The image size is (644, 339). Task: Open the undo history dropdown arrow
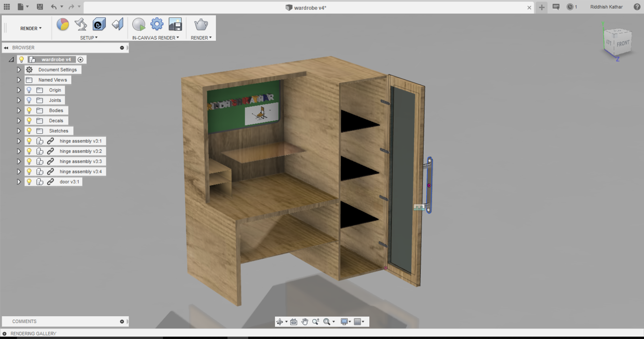click(61, 6)
